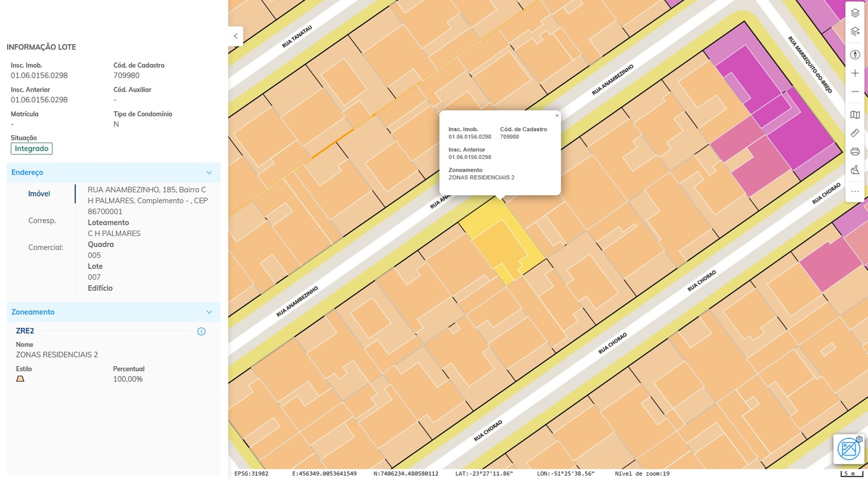Click the LAT coordinate in status bar

(484, 474)
